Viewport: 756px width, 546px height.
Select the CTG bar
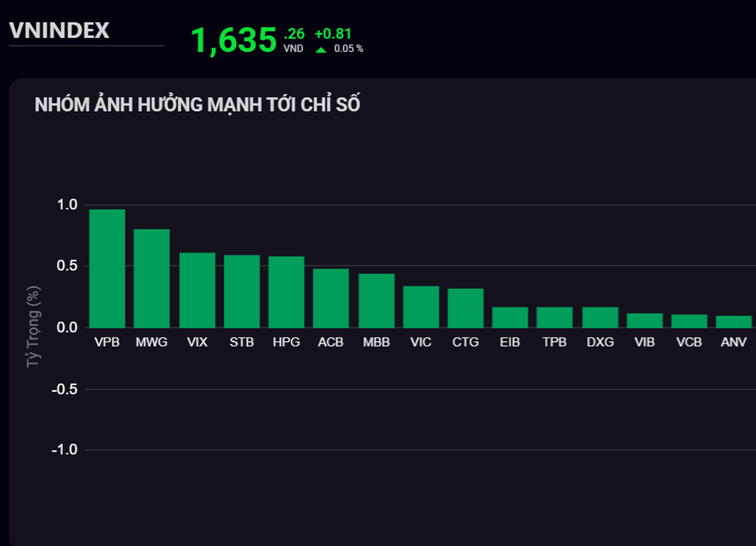[x=465, y=308]
